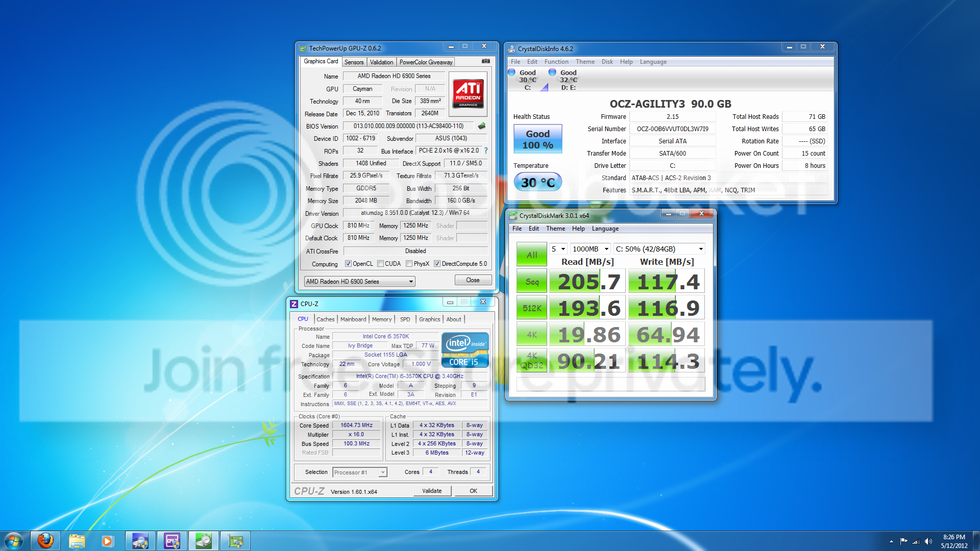This screenshot has height=551, width=980.
Task: Click the CrystalDiskInfo title bar icon
Action: coord(511,49)
